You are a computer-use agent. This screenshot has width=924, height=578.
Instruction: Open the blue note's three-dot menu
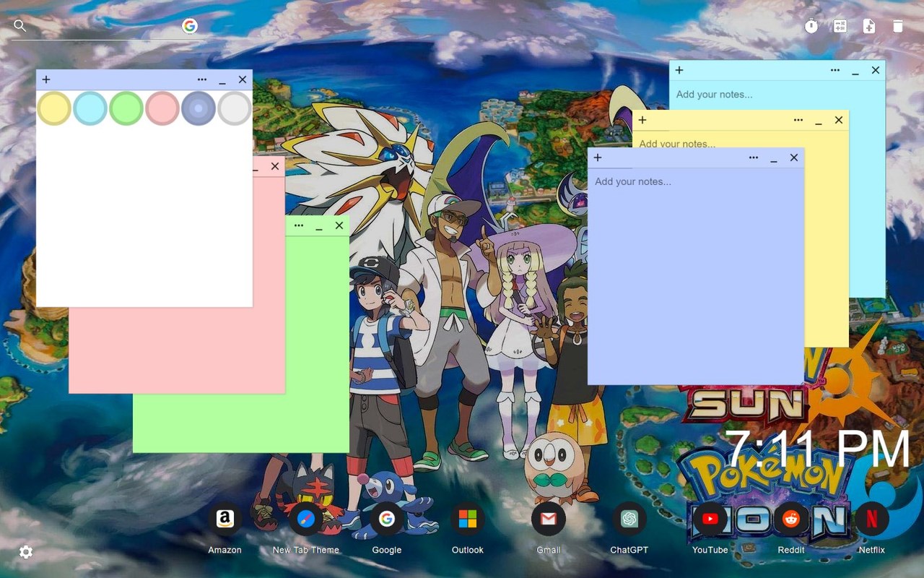click(x=754, y=158)
